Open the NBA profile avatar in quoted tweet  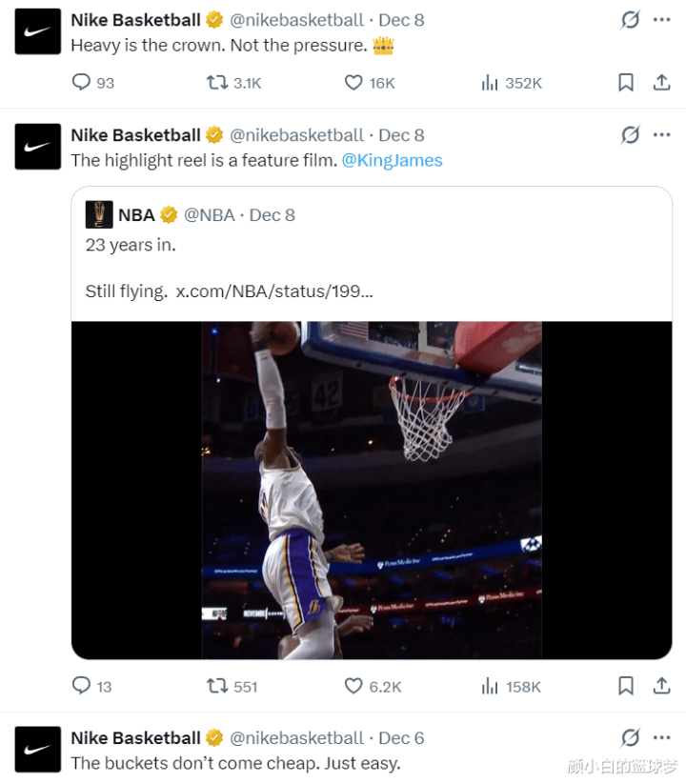coord(99,214)
